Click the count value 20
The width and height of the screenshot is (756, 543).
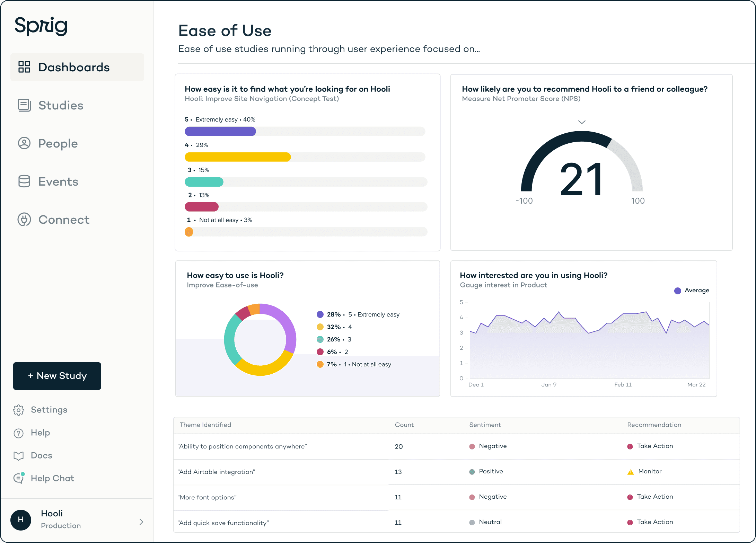pos(399,446)
